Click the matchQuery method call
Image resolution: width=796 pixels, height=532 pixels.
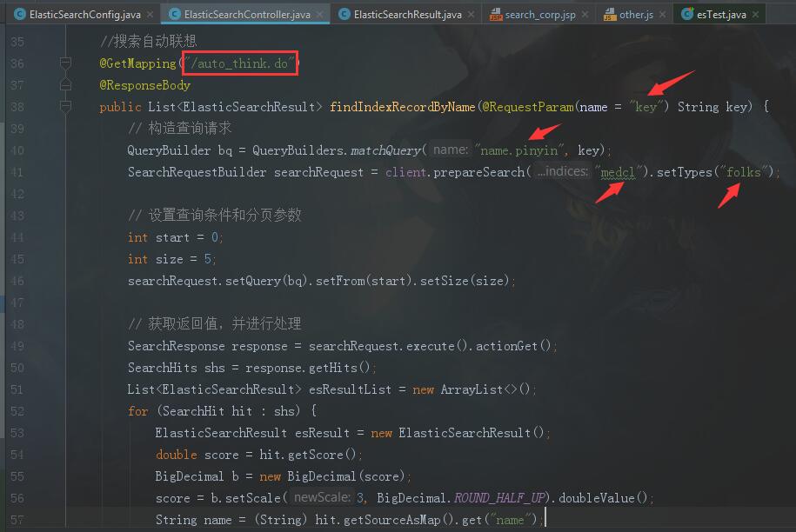(x=385, y=150)
